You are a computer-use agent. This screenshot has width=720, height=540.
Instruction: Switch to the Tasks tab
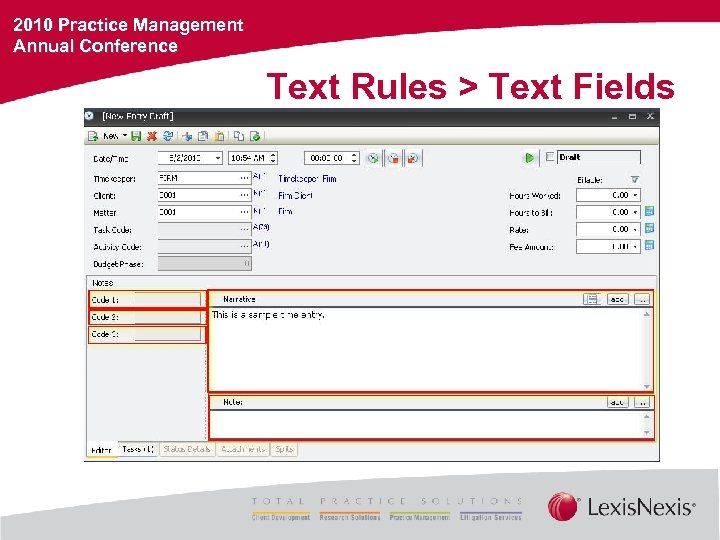[x=138, y=449]
